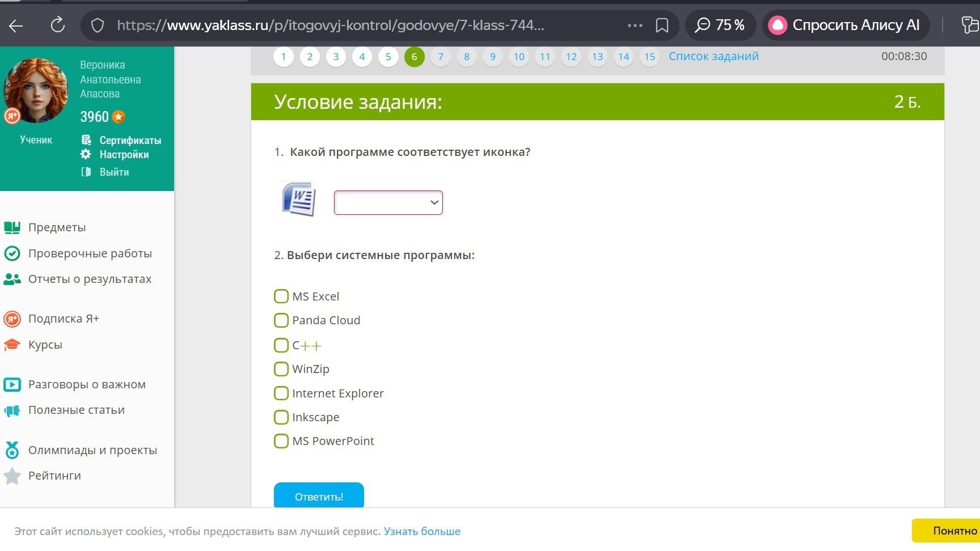The height and width of the screenshot is (551, 980).
Task: Follow the Узнать больше cookies link
Action: pyautogui.click(x=422, y=531)
